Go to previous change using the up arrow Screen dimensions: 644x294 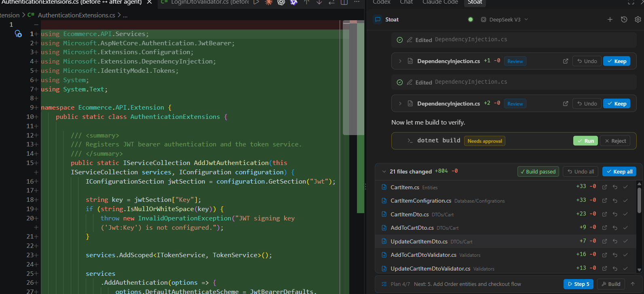307,2
